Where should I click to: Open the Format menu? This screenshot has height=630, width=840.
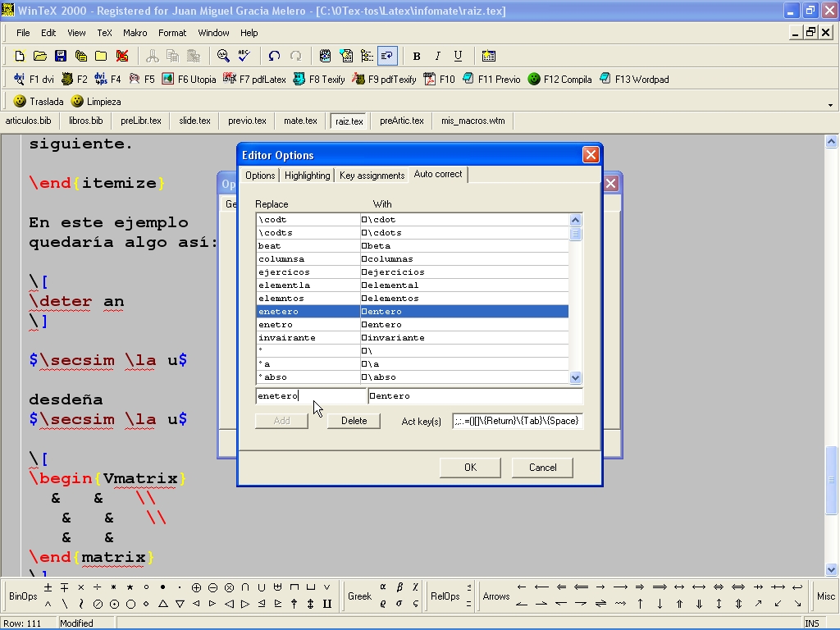[172, 33]
